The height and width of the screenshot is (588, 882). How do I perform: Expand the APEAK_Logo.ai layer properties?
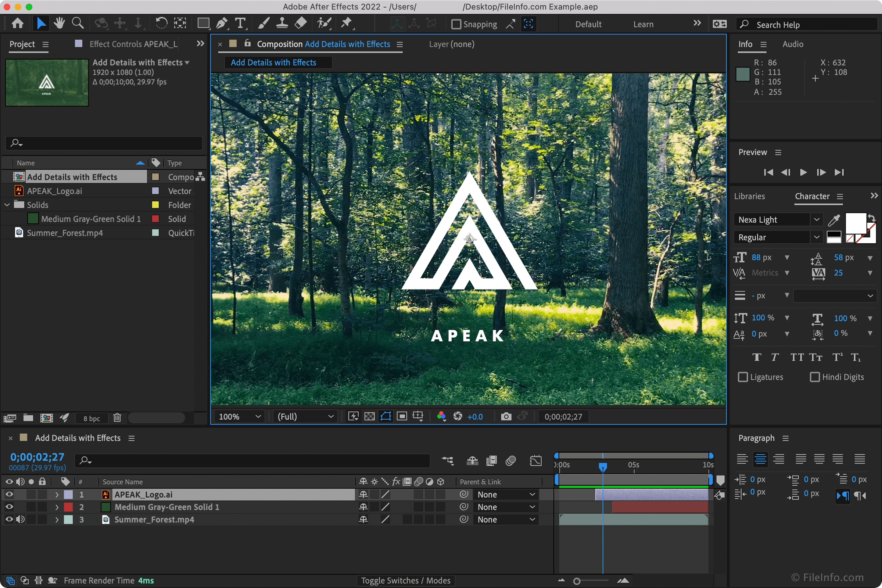coord(57,495)
